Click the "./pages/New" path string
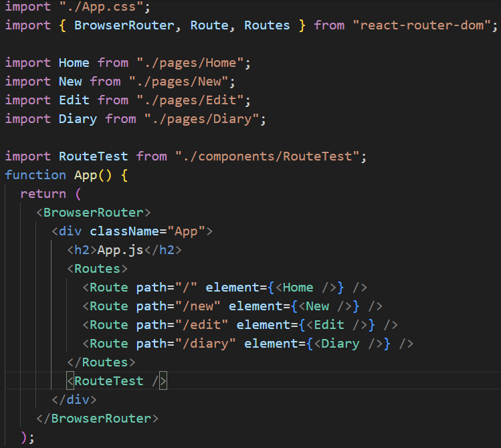This screenshot has height=448, width=501. (x=179, y=82)
